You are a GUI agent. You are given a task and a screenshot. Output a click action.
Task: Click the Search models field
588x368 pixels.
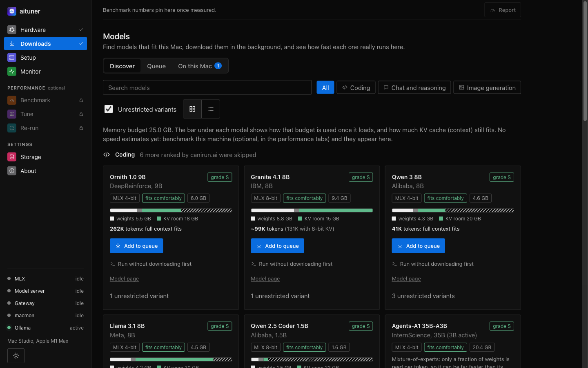click(207, 88)
